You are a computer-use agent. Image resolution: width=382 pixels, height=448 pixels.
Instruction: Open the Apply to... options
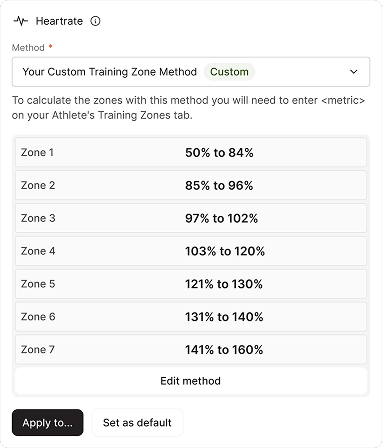[47, 422]
